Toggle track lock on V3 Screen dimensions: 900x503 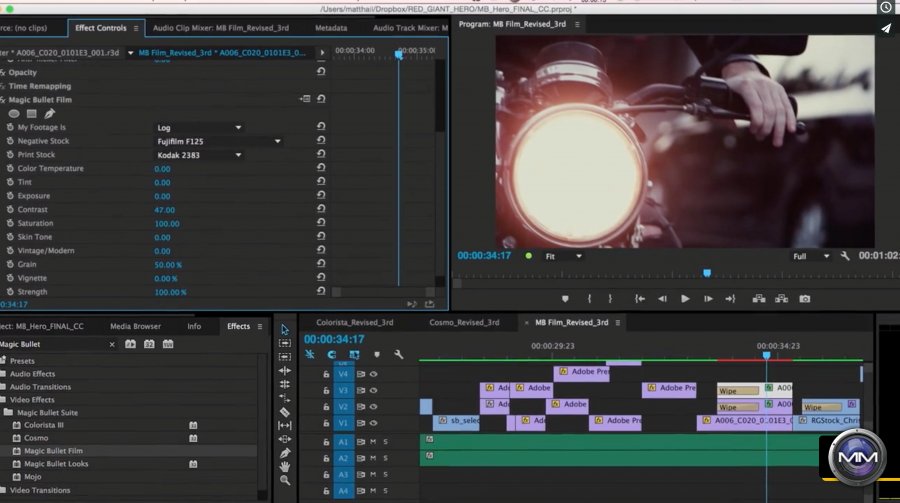coord(326,390)
